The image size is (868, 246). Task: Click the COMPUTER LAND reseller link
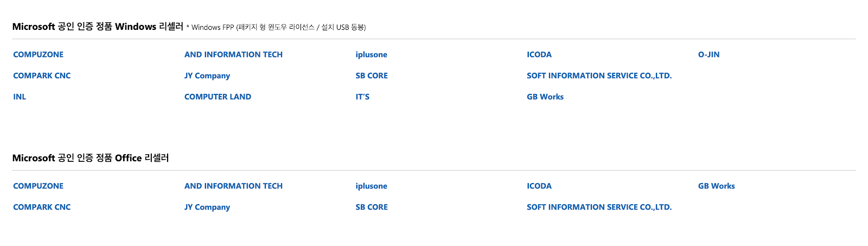pos(218,97)
